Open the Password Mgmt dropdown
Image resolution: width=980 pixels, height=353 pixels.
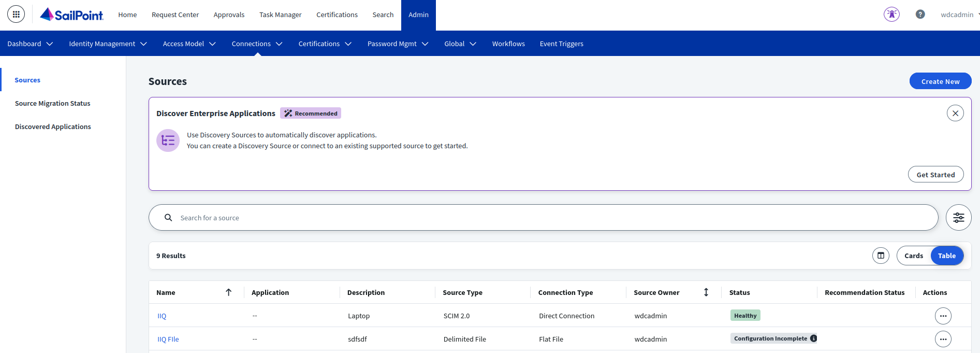click(398, 44)
